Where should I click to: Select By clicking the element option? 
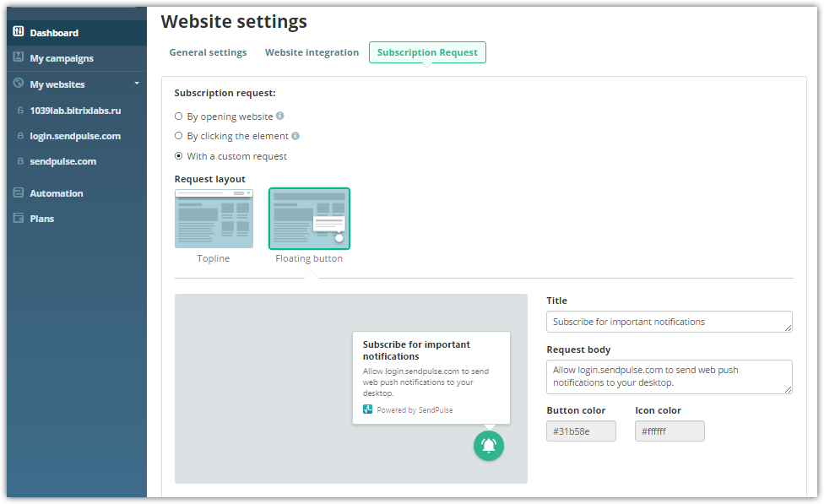pos(179,136)
